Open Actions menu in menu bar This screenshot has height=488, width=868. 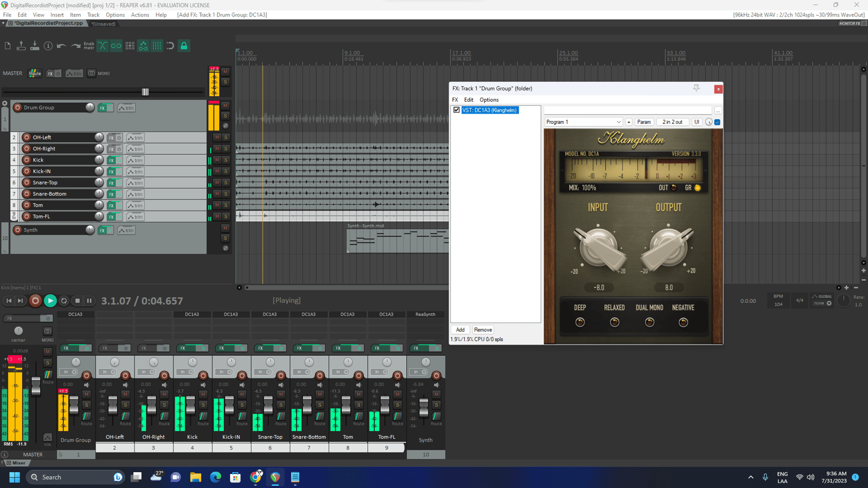coord(140,15)
